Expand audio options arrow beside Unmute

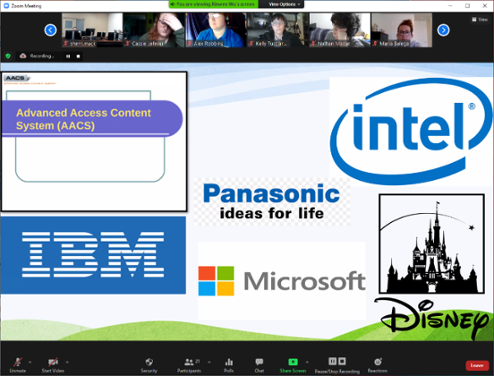coord(30,362)
